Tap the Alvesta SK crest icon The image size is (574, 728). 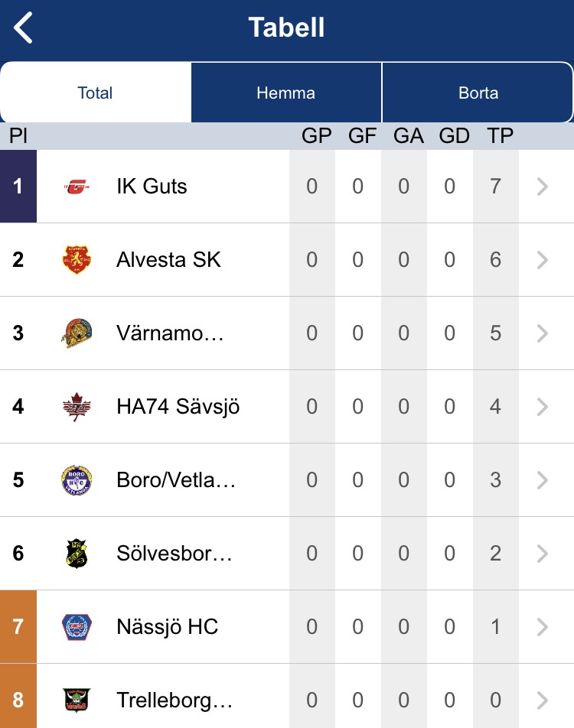(x=77, y=260)
